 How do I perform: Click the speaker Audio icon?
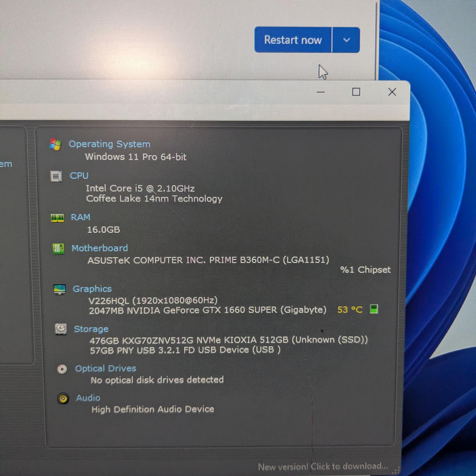[x=63, y=398]
